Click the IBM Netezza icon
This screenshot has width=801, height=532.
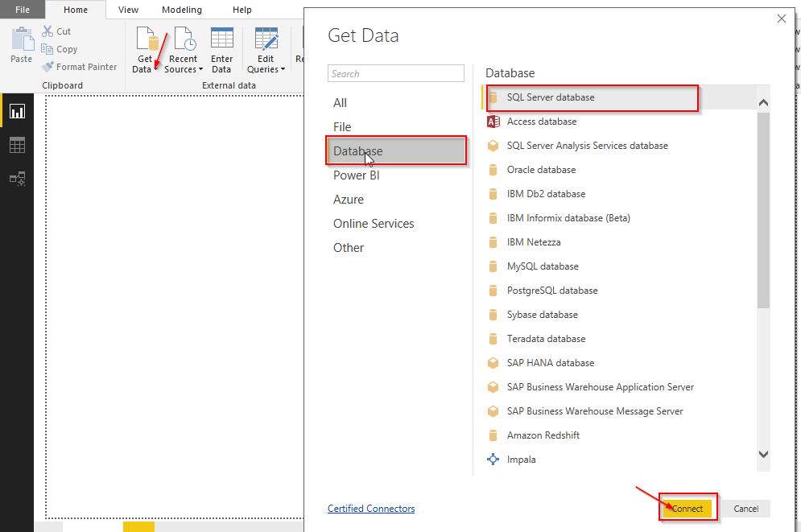(x=493, y=242)
